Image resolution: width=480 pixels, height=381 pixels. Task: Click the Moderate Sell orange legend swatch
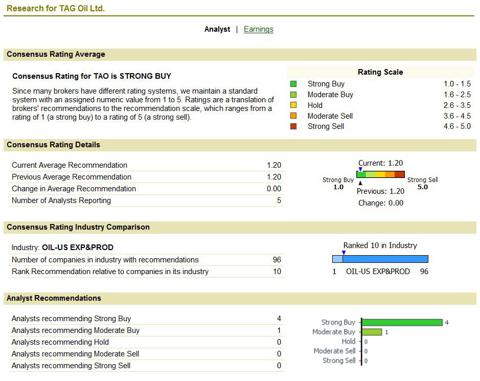click(293, 116)
